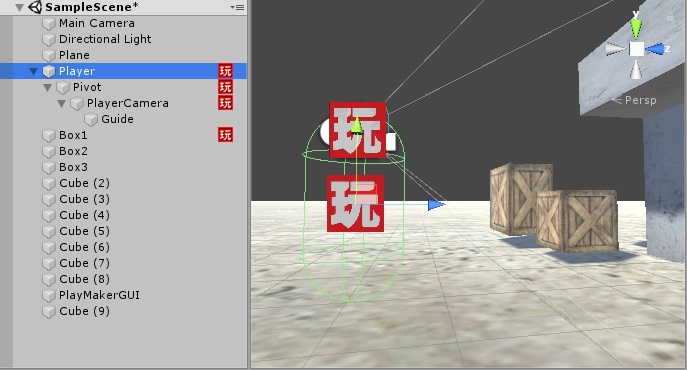This screenshot has width=687, height=370.
Task: Select Cube (6) object name
Action: click(84, 247)
